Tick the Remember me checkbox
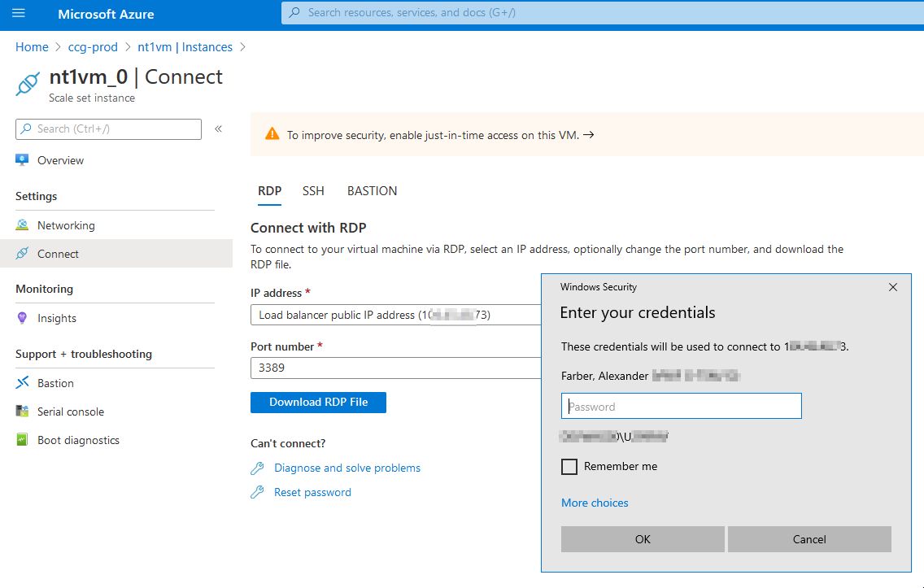The height and width of the screenshot is (588, 924). (x=569, y=467)
